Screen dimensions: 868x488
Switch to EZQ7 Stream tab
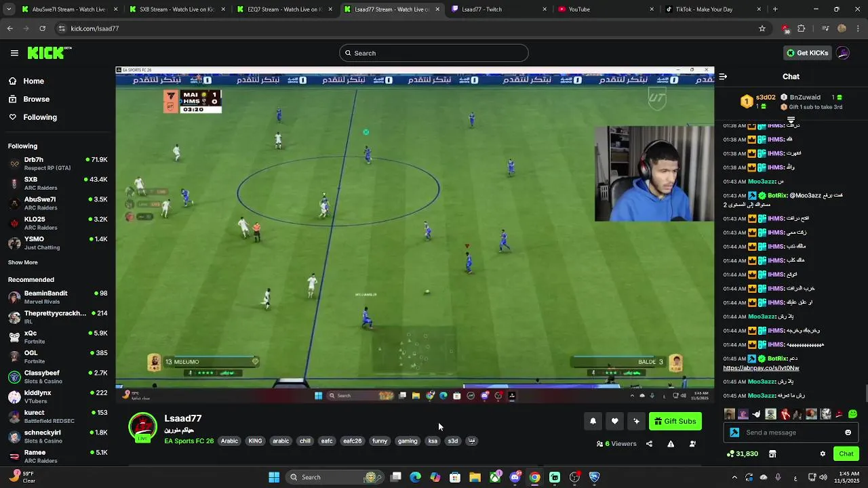[285, 9]
